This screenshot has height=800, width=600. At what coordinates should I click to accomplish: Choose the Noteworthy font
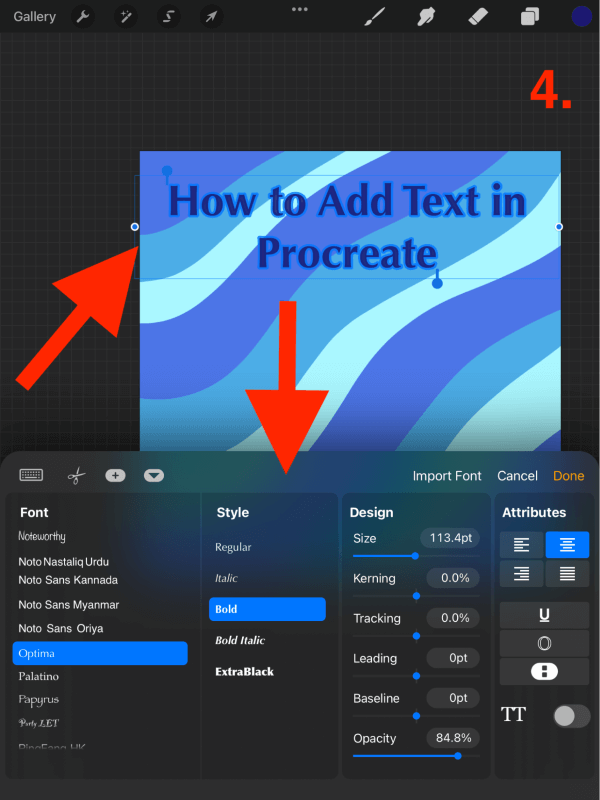tap(42, 536)
